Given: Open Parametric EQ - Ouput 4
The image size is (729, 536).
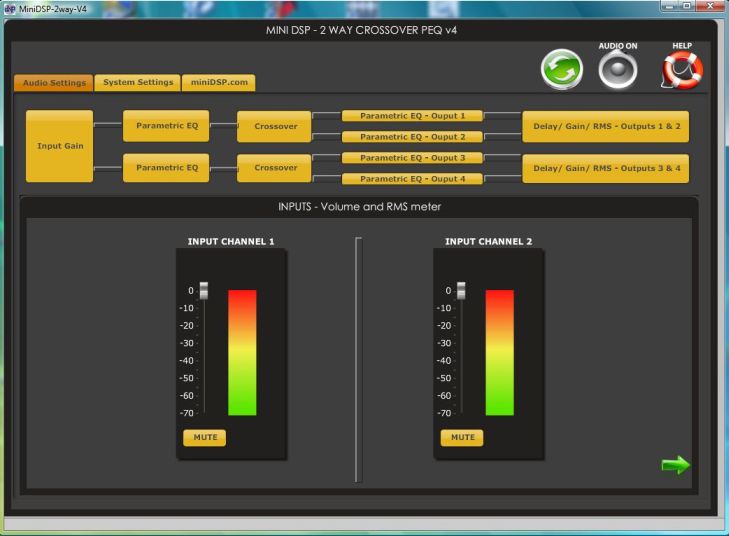Looking at the screenshot, I should coord(412,179).
